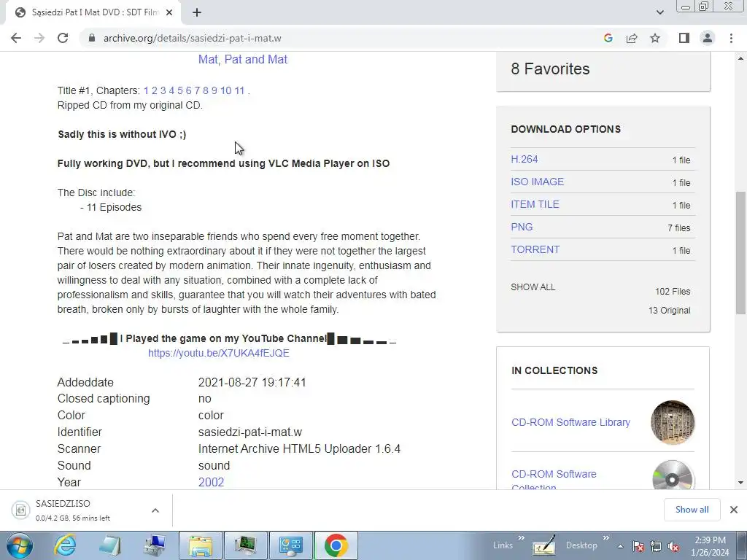The width and height of the screenshot is (747, 560).
Task: Click the CD-ROM Software Library thumbnail
Action: [673, 422]
